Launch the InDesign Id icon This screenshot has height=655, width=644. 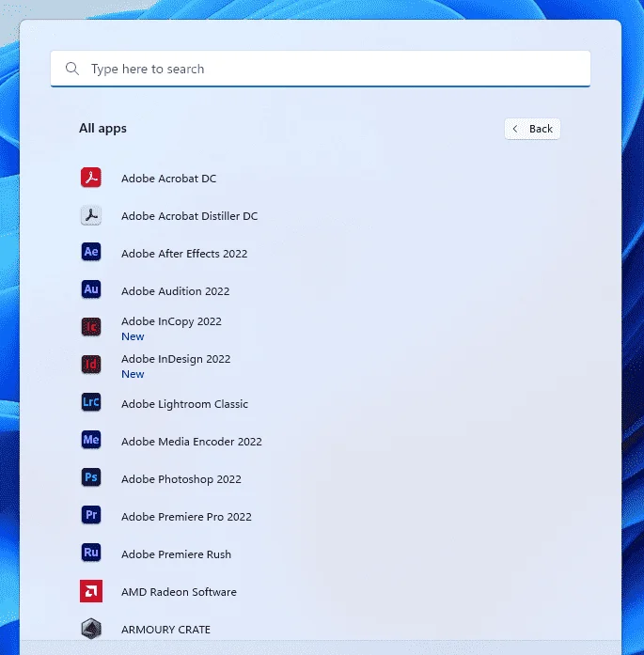coord(91,365)
